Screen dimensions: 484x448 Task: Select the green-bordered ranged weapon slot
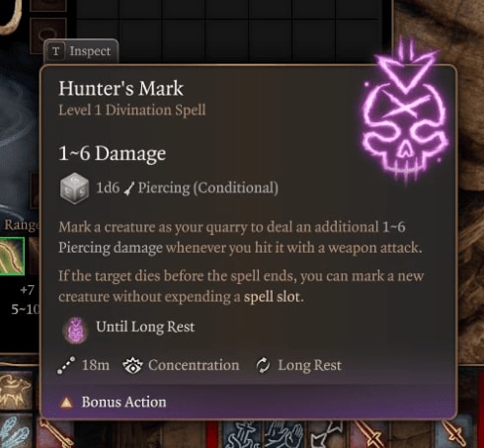click(12, 256)
